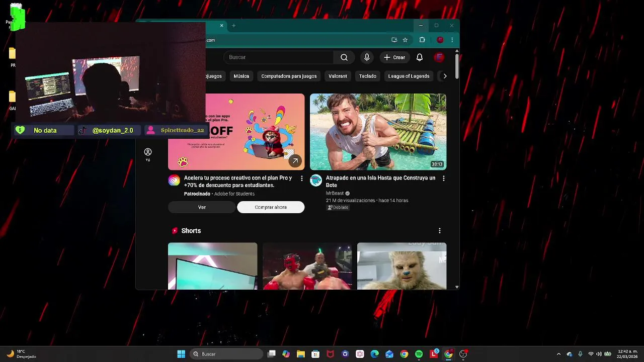Image resolution: width=644 pixels, height=362 pixels.
Task: Close the current Chrome tab
Action: click(x=221, y=26)
